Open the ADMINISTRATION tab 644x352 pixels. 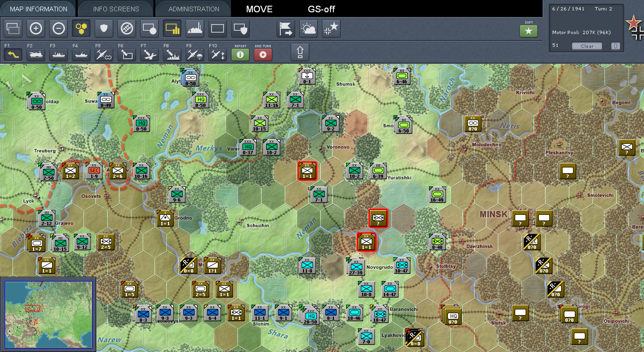coord(194,9)
